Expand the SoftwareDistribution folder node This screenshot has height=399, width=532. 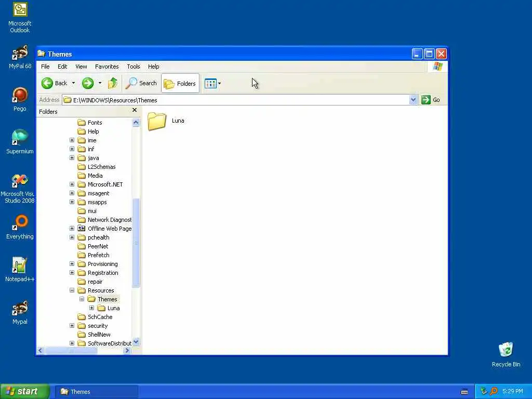[x=72, y=343]
